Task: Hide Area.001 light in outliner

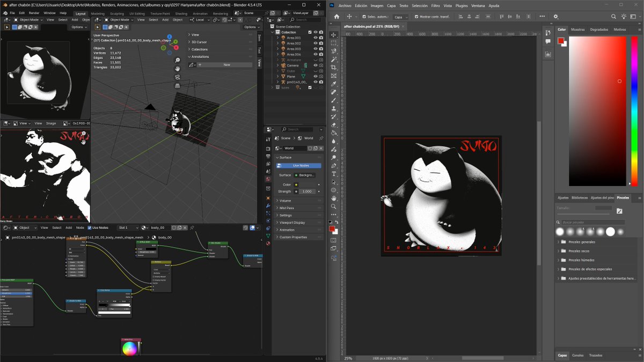Action: click(x=316, y=38)
